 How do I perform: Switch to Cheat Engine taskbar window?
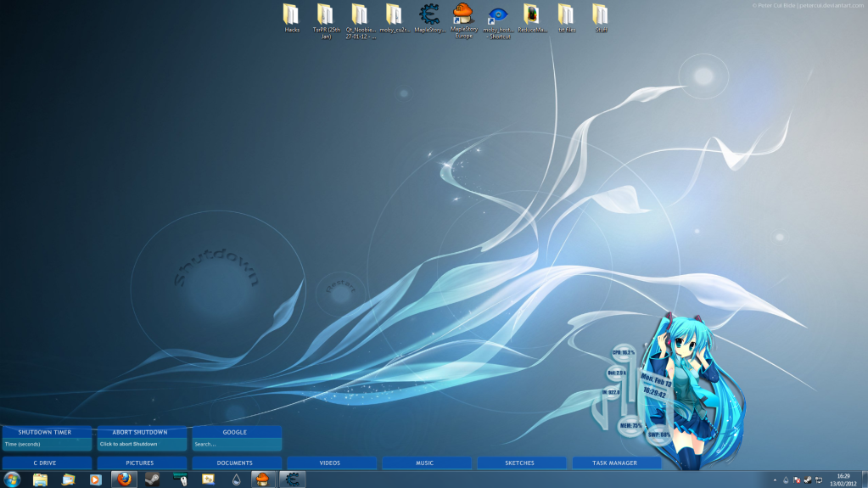(292, 480)
